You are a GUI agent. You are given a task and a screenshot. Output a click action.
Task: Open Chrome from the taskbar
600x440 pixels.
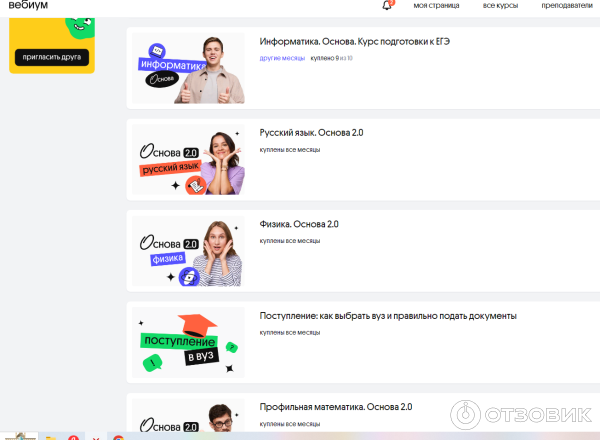coord(118,437)
